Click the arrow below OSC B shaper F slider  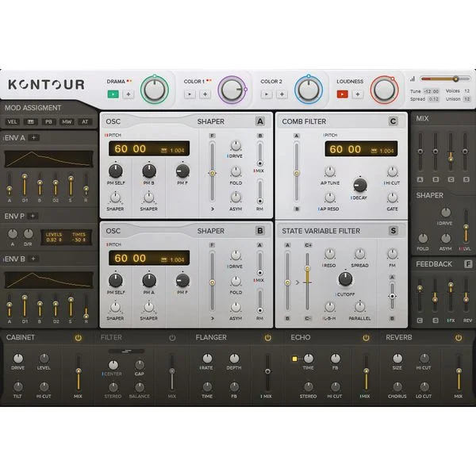click(212, 318)
